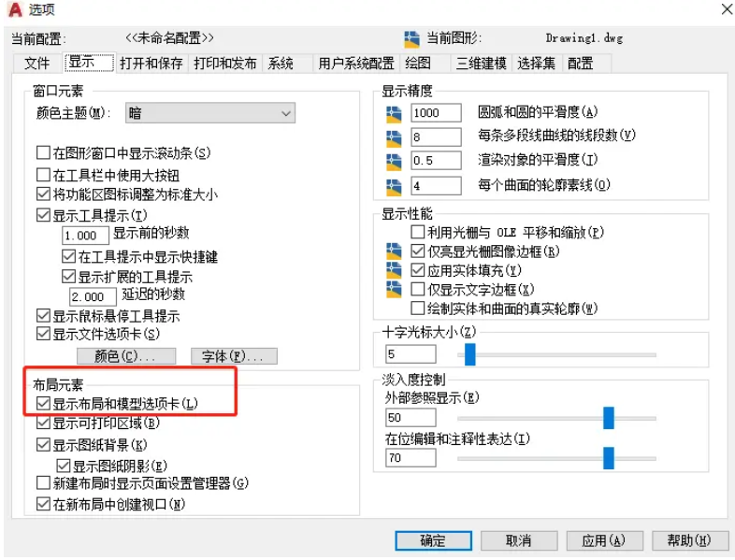Toggle 显示文件选项卡 checkbox
This screenshot has height=560, width=735.
click(x=43, y=334)
